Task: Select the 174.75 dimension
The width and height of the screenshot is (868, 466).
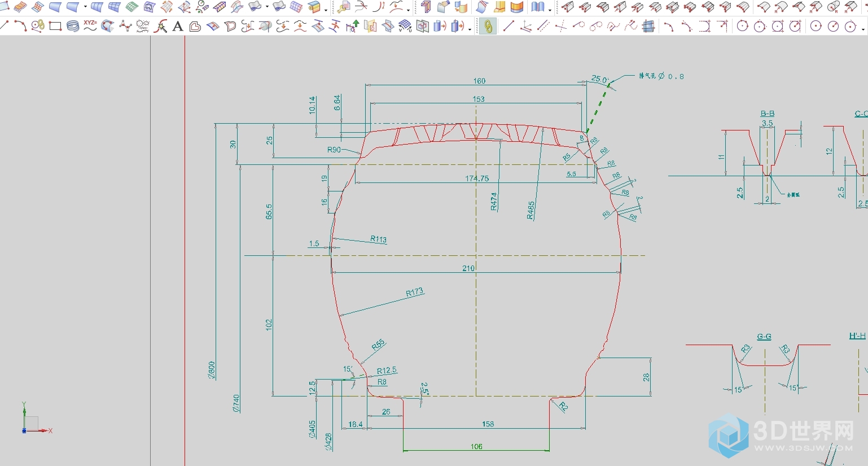Action: tap(477, 178)
